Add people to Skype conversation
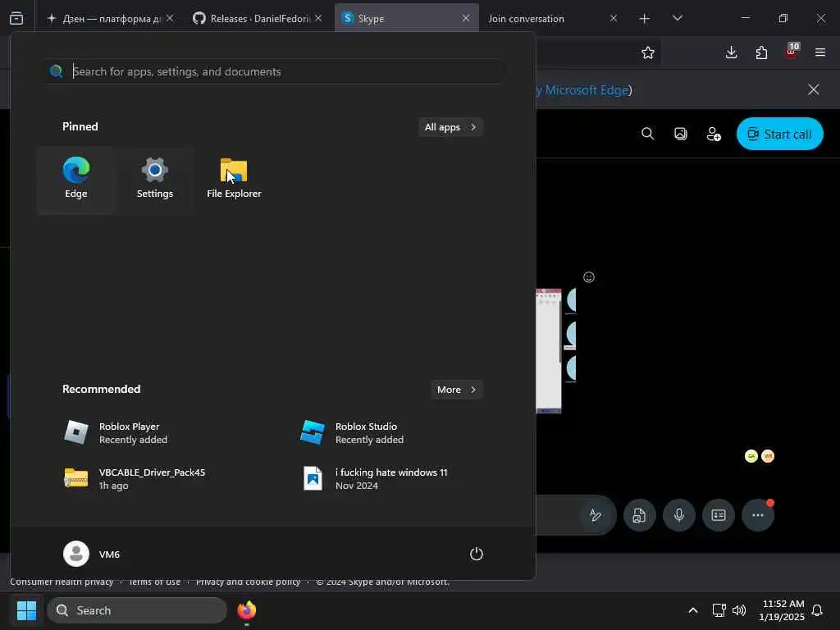 click(x=714, y=134)
